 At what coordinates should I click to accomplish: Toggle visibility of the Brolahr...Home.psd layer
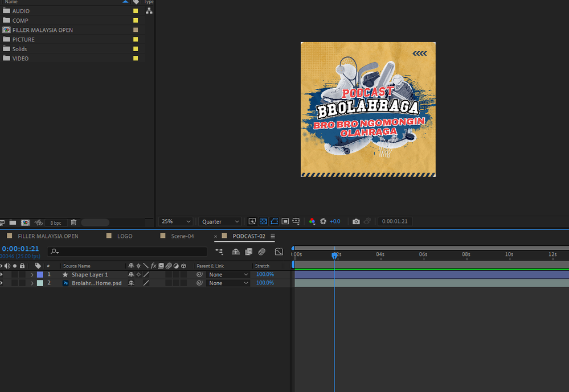(1, 283)
